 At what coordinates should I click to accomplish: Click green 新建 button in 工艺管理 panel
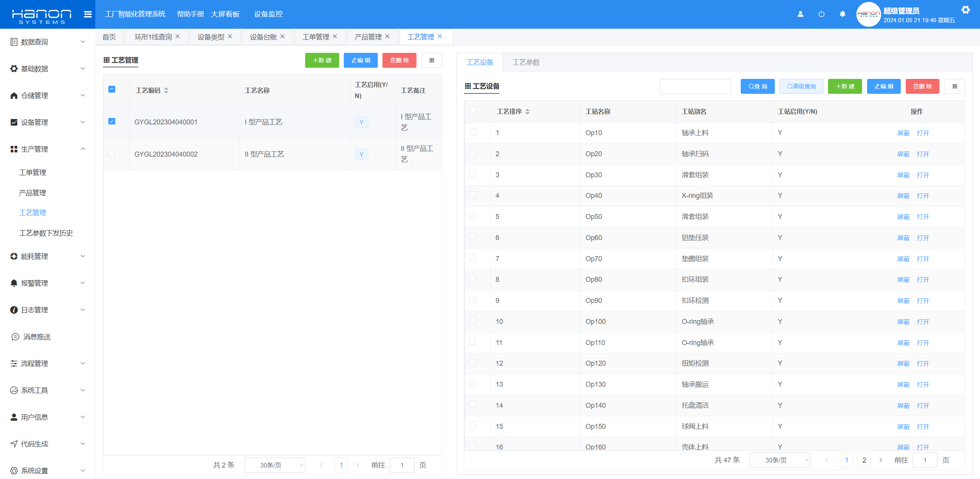(x=322, y=60)
